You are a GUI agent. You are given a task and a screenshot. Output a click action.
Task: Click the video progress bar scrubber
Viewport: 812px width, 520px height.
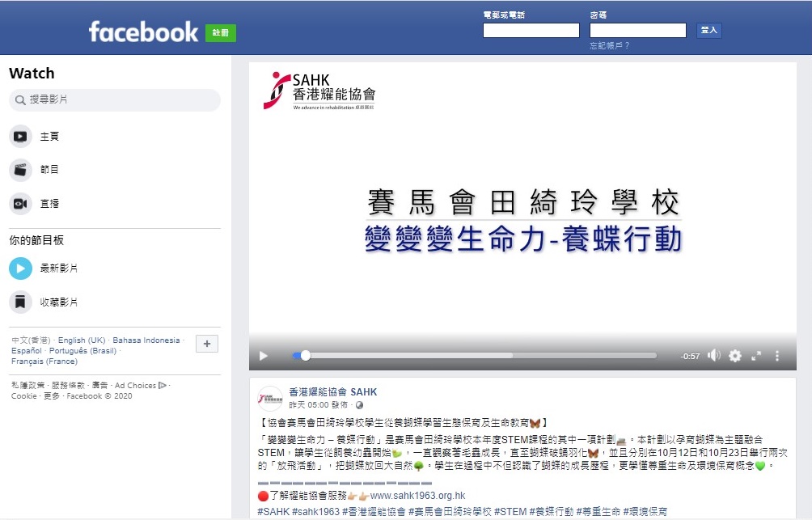[306, 355]
